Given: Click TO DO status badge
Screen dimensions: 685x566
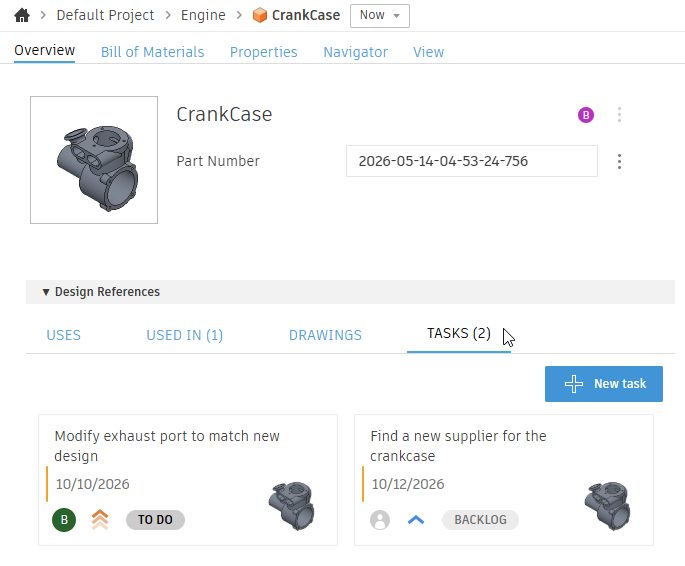Looking at the screenshot, I should click(x=155, y=520).
